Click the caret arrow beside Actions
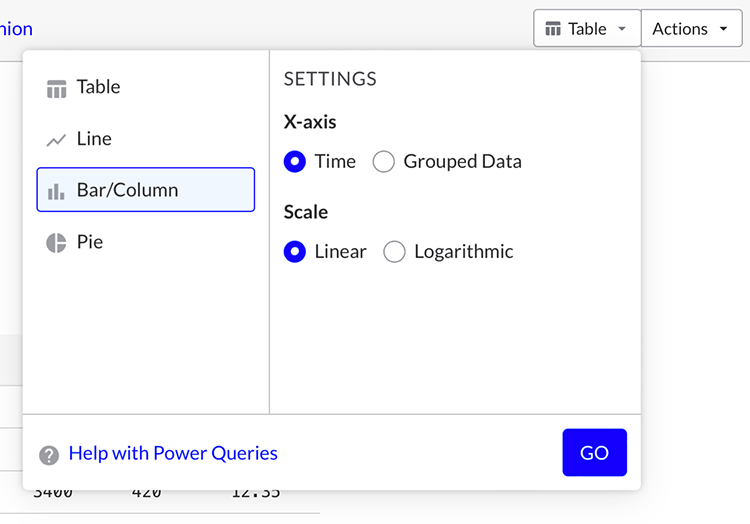This screenshot has height=524, width=750. click(723, 29)
